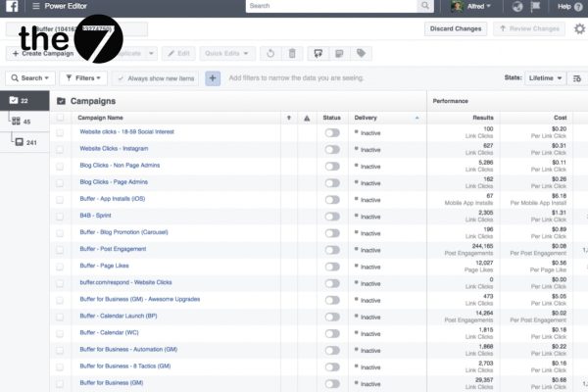Click the Performance column group header
588x392 pixels.
point(451,101)
